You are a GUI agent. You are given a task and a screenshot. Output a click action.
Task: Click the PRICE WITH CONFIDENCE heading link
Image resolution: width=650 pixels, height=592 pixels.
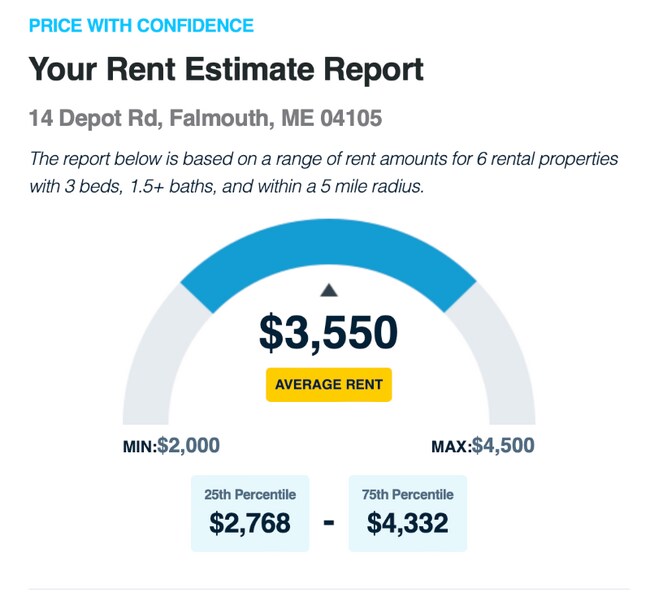click(x=141, y=26)
